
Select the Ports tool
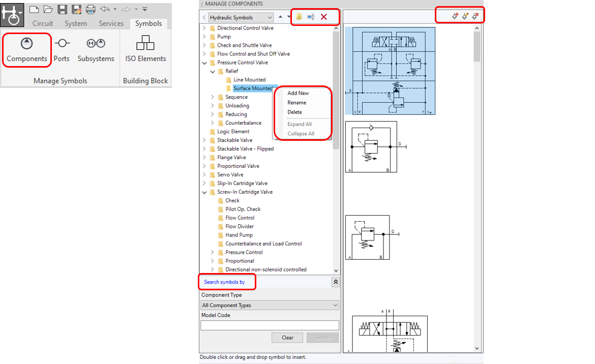pos(62,49)
